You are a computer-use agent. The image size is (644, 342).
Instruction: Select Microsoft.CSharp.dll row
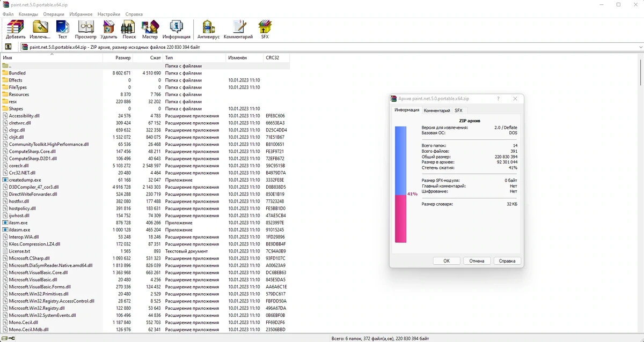click(x=145, y=258)
